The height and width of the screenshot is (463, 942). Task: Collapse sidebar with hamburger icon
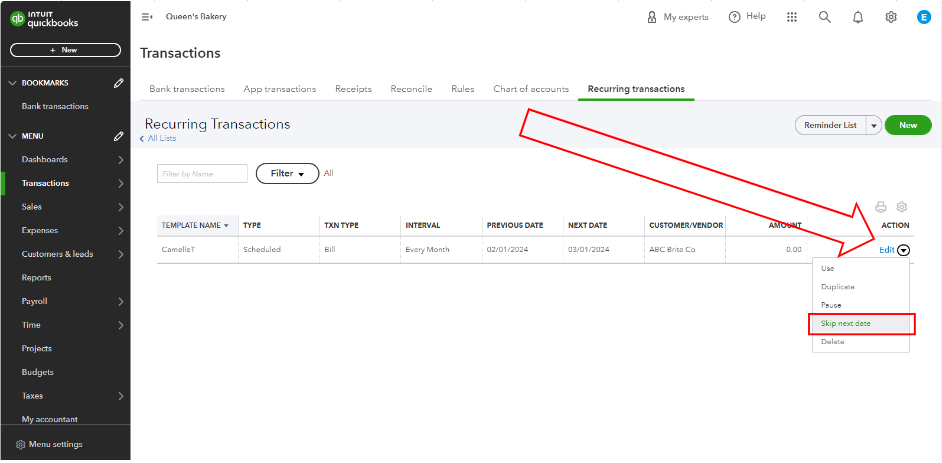147,17
